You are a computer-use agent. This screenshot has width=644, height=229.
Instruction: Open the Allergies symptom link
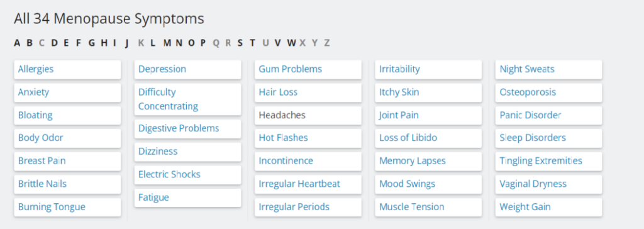(67, 69)
